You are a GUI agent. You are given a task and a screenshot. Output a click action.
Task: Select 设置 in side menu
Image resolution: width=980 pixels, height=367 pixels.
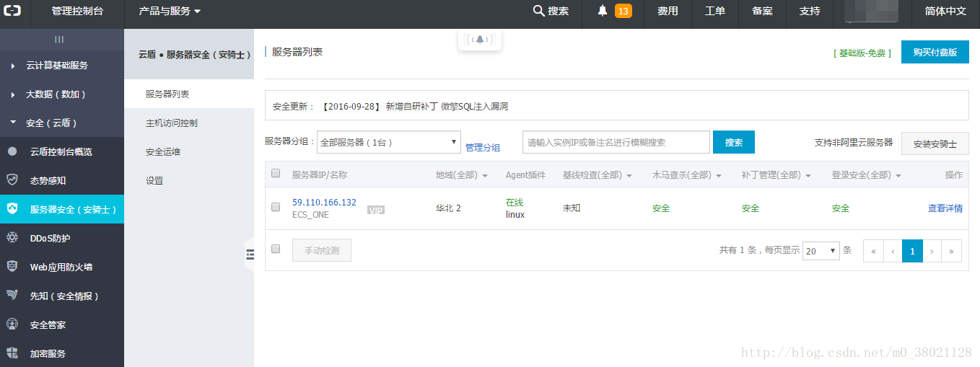189,180
